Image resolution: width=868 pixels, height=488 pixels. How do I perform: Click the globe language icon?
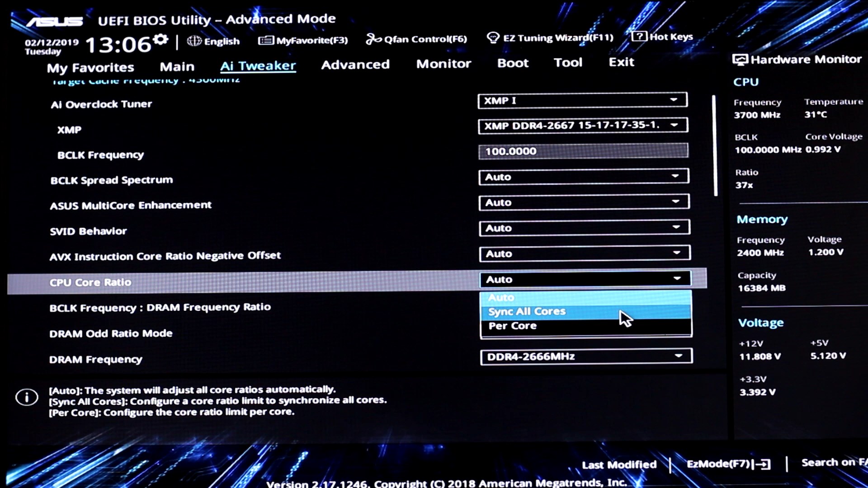[x=194, y=41]
